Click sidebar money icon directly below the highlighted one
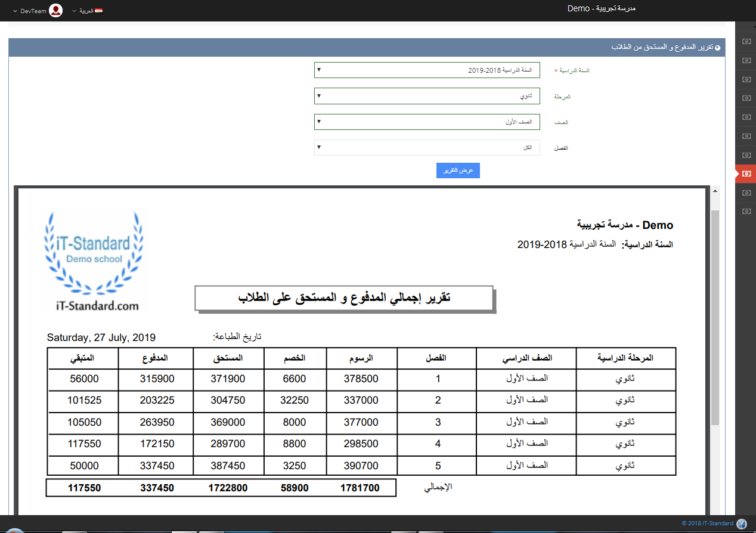The image size is (756, 533). pos(746,193)
